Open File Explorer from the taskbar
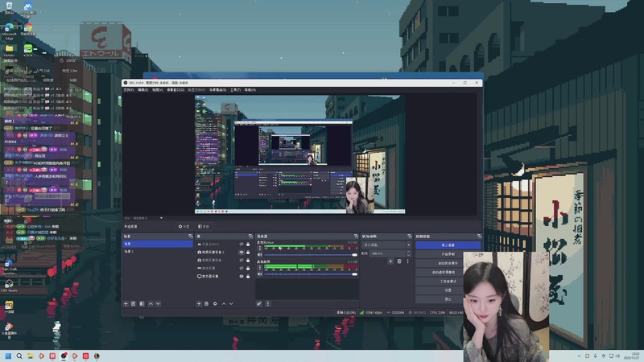 pos(31,356)
